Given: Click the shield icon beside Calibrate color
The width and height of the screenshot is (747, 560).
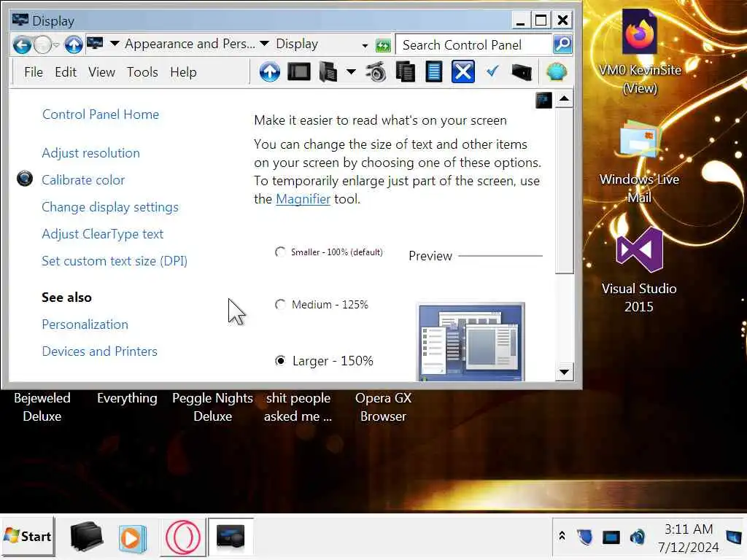Looking at the screenshot, I should point(25,179).
